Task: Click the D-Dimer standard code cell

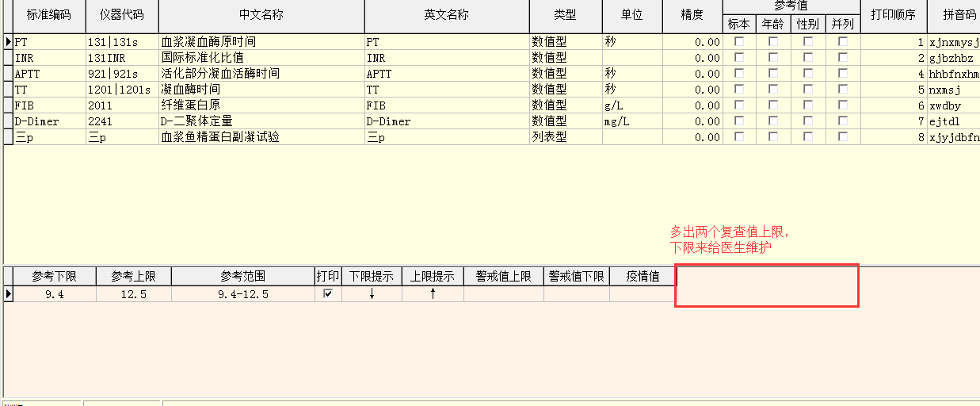Action: pyautogui.click(x=49, y=121)
